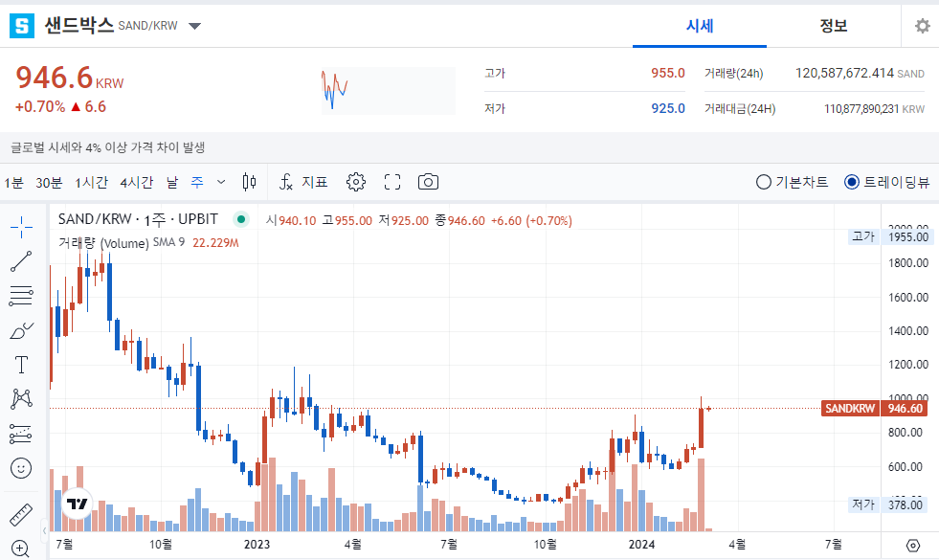Collapse the drawing toolbar side arrow
The width and height of the screenshot is (939, 560).
click(x=44, y=530)
